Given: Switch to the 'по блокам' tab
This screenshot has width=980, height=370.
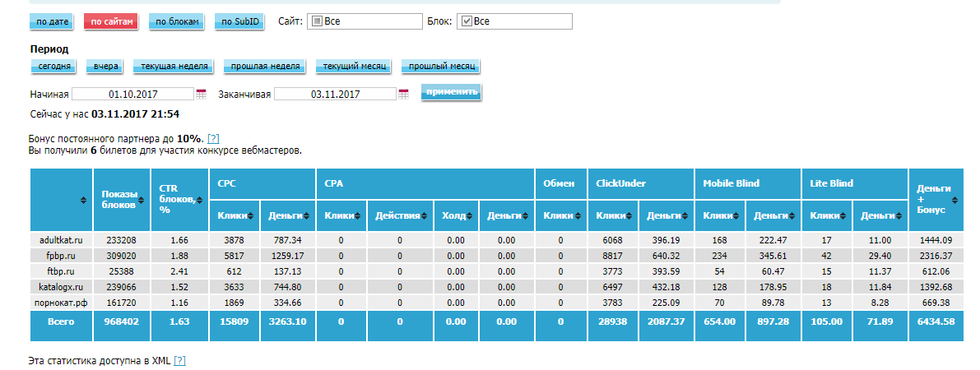Looking at the screenshot, I should pos(176,22).
